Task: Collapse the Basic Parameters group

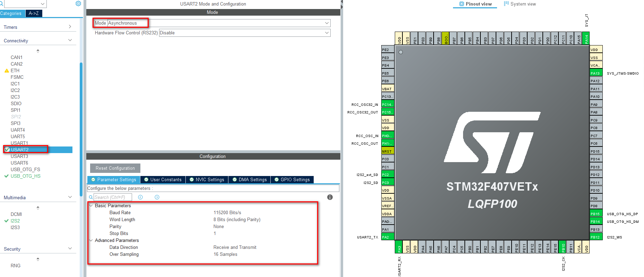Action: pos(91,205)
